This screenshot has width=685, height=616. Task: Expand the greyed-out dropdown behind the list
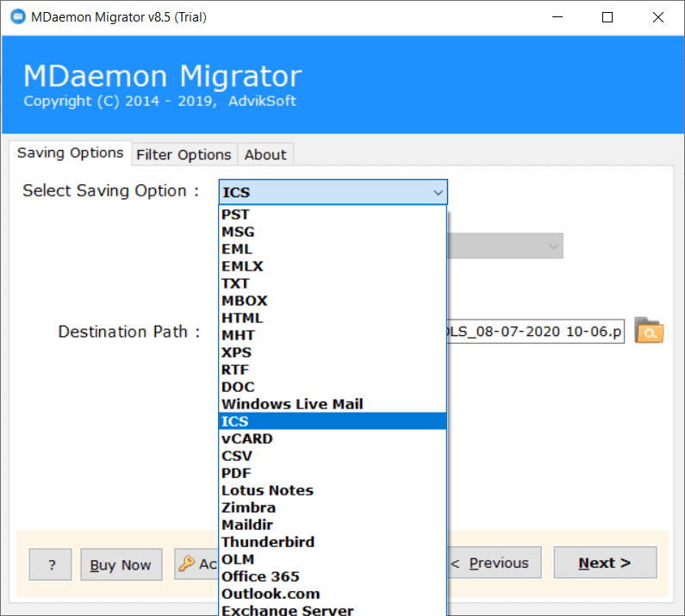pyautogui.click(x=553, y=246)
